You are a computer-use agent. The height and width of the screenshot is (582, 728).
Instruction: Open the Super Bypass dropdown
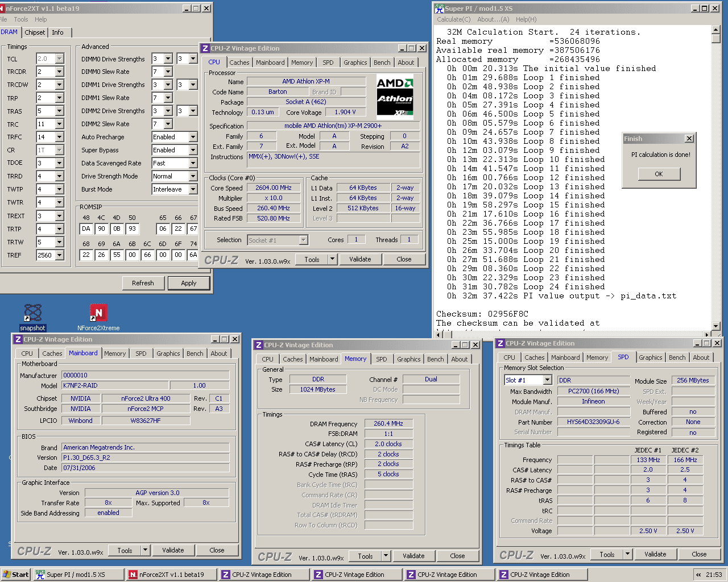point(193,150)
